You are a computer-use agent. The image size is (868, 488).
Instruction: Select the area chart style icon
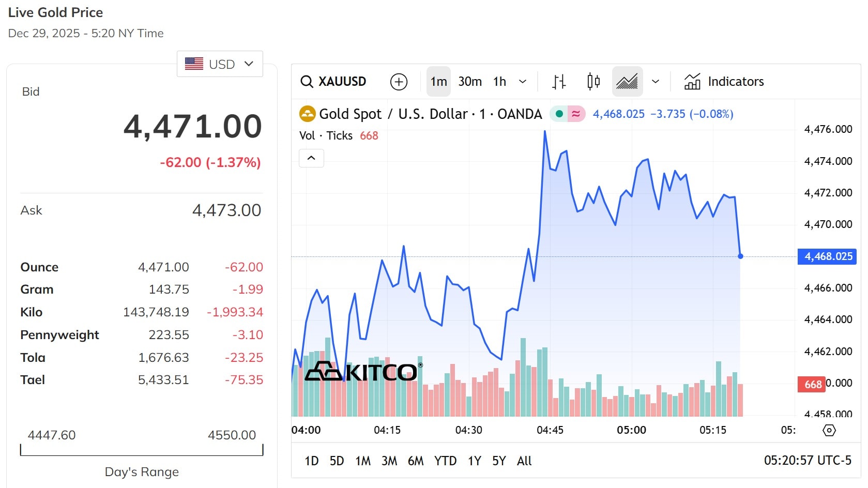pos(627,82)
